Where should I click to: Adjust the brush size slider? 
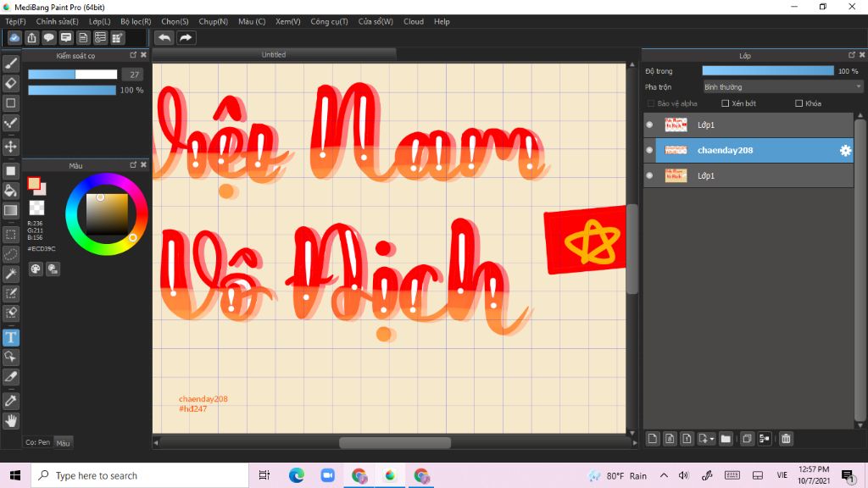tap(73, 75)
